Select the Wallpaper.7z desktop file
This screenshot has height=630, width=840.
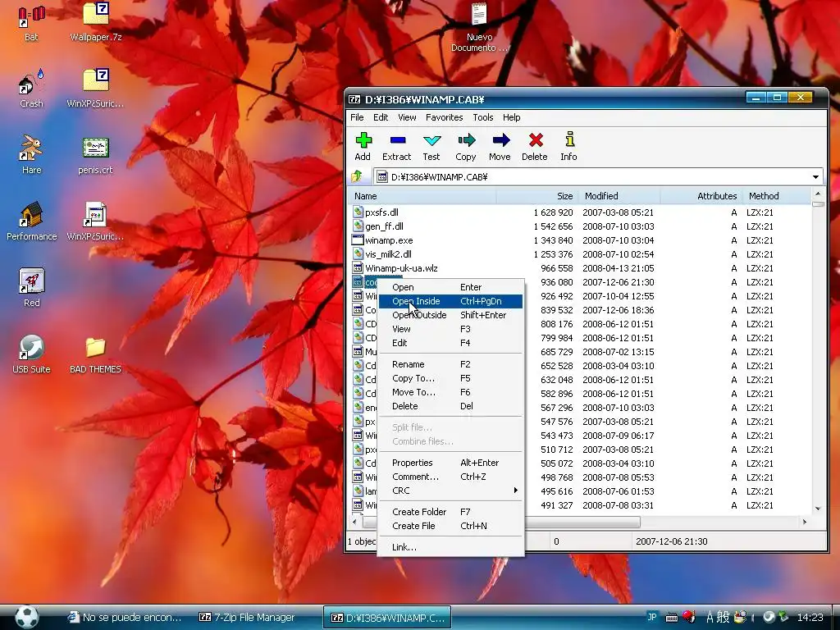96,22
